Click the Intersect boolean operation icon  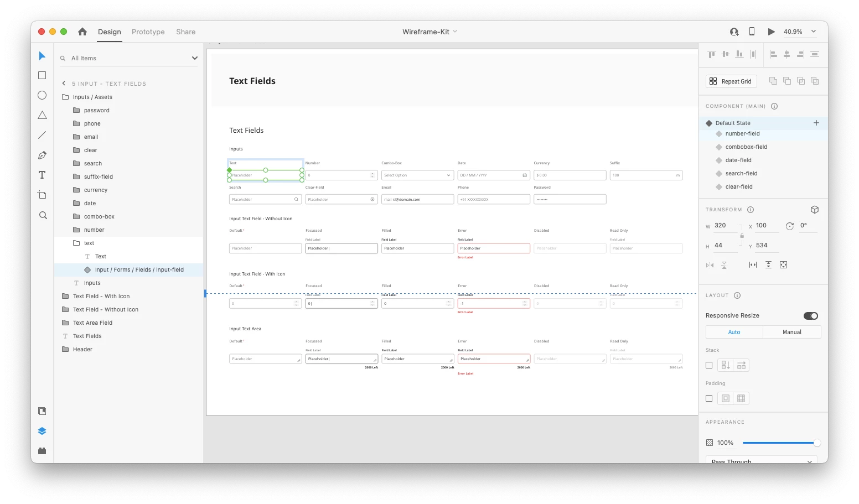(x=801, y=81)
